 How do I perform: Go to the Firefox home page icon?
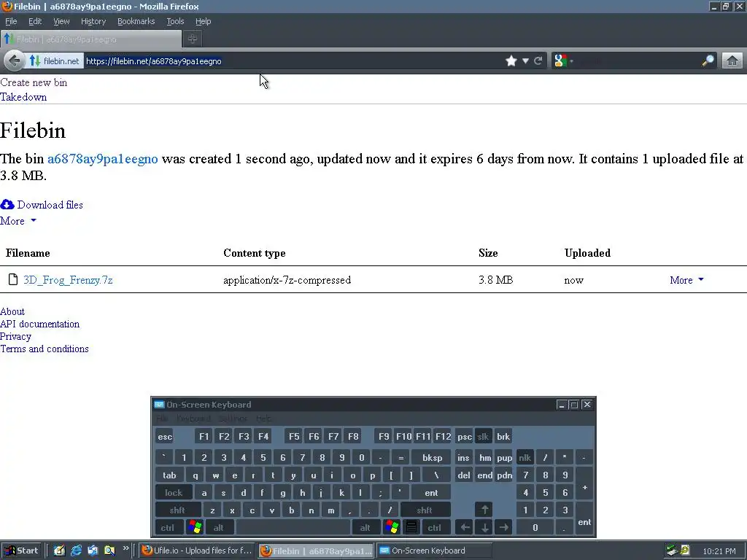tap(732, 61)
